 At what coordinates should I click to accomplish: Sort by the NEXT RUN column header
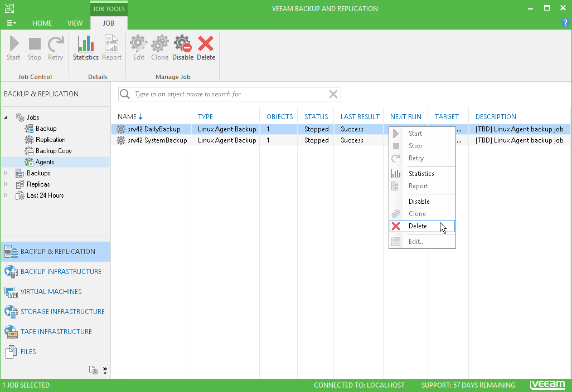(x=406, y=116)
